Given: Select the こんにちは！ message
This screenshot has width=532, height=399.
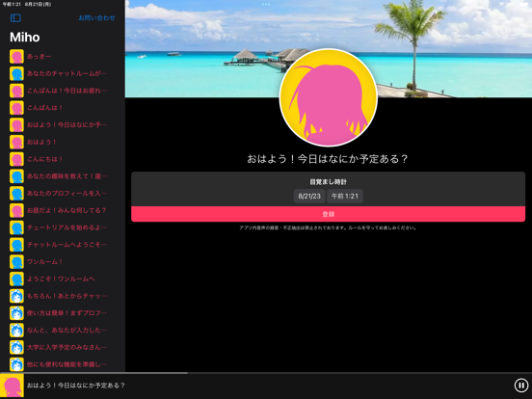Looking at the screenshot, I should pos(63,159).
